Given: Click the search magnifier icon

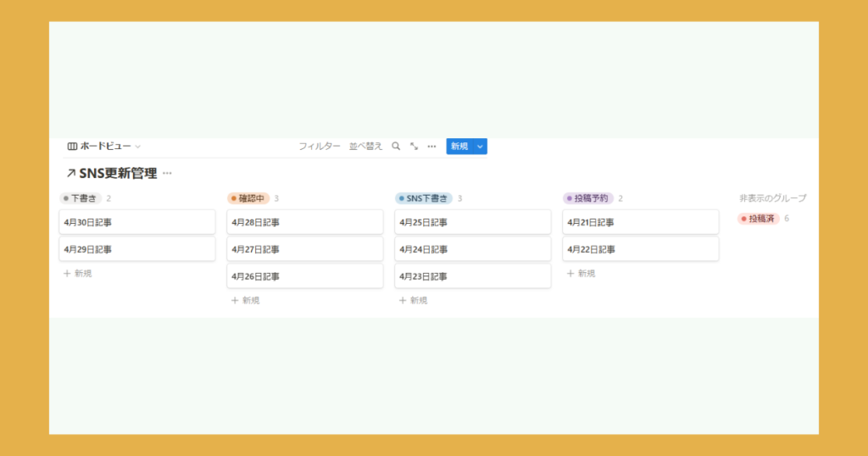Looking at the screenshot, I should (396, 147).
